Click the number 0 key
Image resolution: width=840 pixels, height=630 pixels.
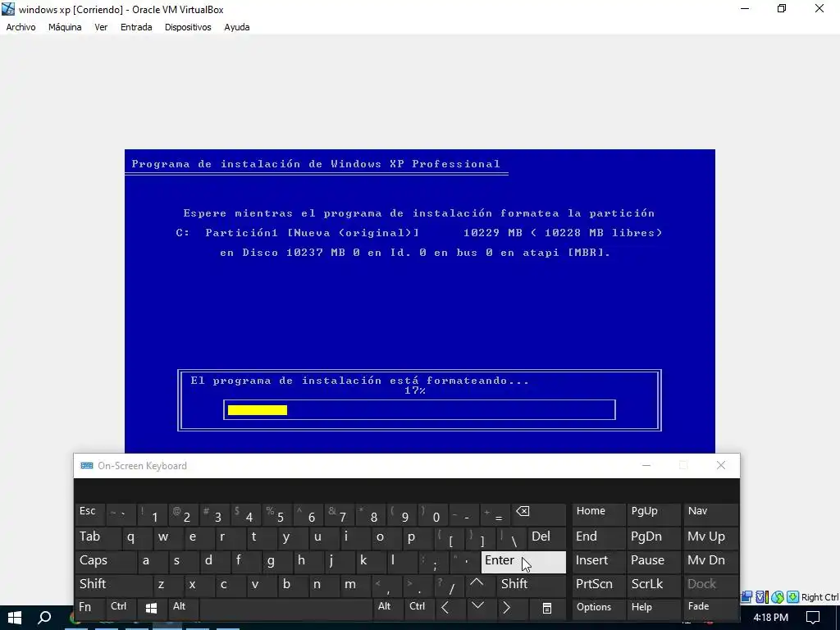(x=433, y=514)
